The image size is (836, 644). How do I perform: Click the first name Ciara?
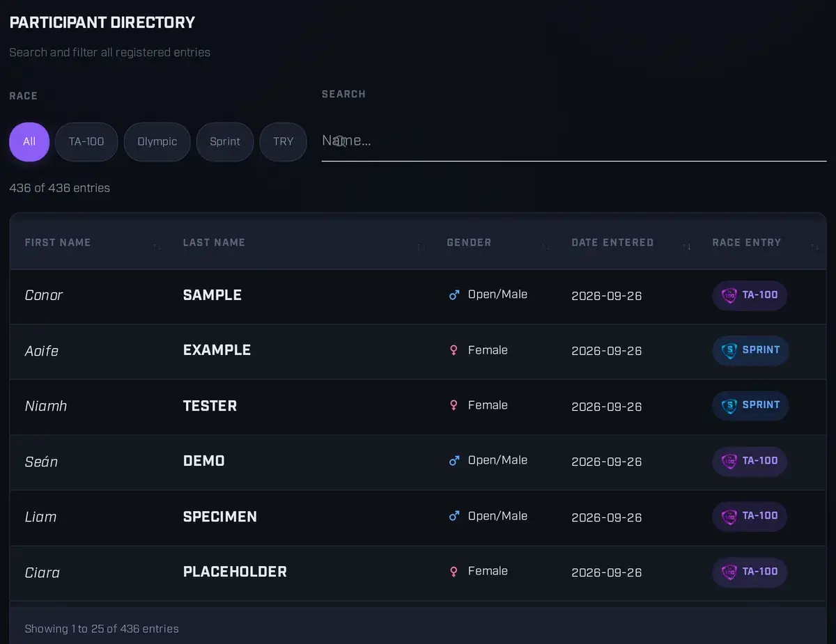pyautogui.click(x=42, y=572)
